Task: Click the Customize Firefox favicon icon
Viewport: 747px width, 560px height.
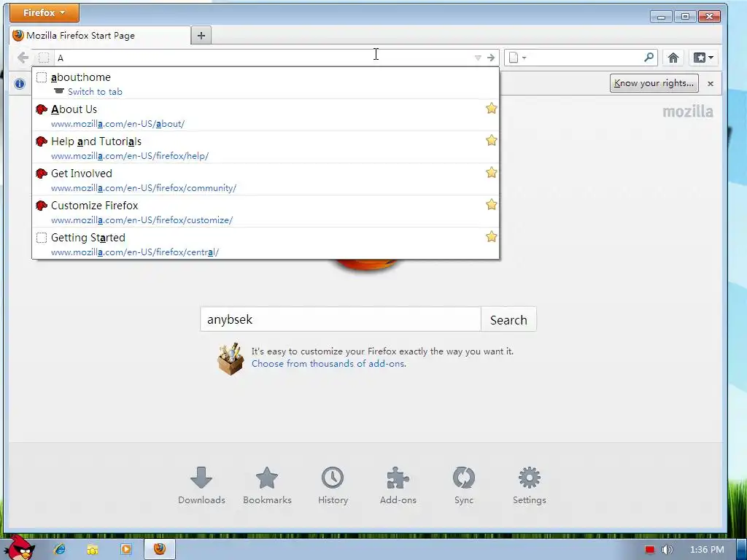Action: coord(42,206)
